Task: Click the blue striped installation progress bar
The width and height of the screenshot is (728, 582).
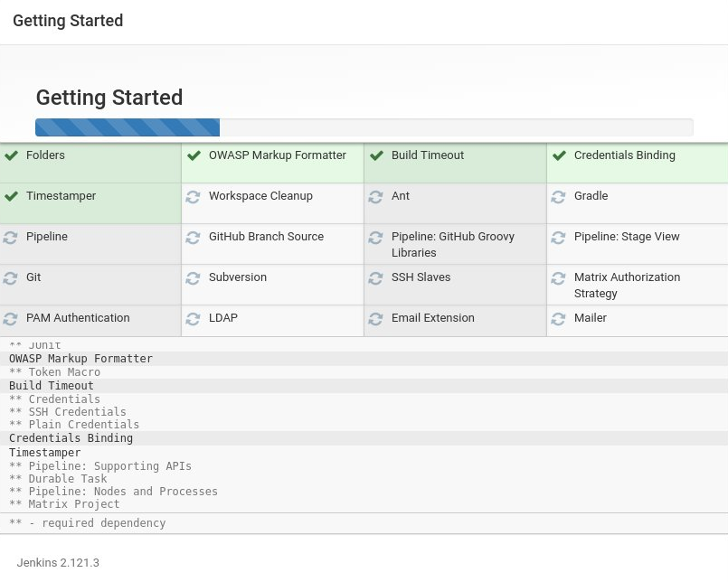Action: (128, 127)
